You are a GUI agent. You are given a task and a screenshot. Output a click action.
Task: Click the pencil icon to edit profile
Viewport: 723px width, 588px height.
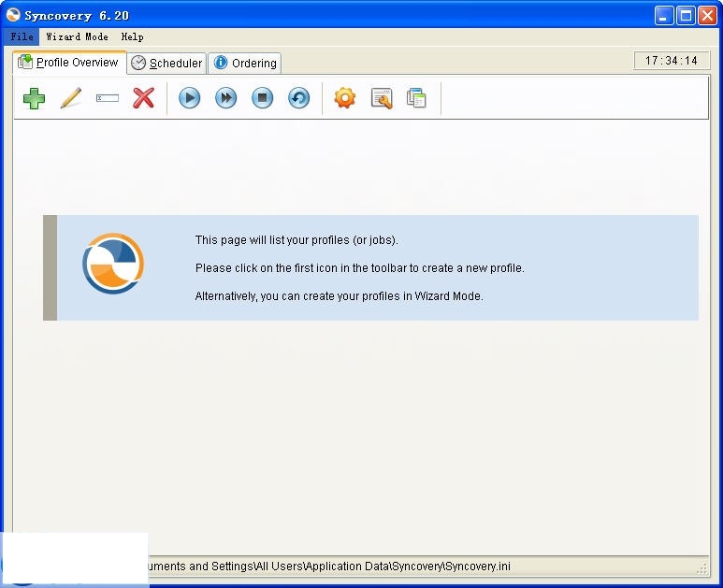tap(71, 98)
